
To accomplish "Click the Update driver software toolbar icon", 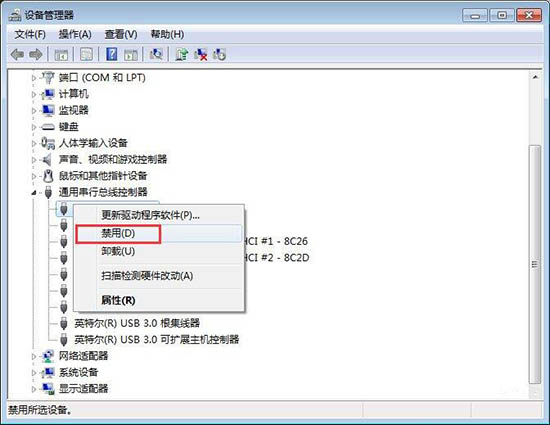I will click(182, 54).
